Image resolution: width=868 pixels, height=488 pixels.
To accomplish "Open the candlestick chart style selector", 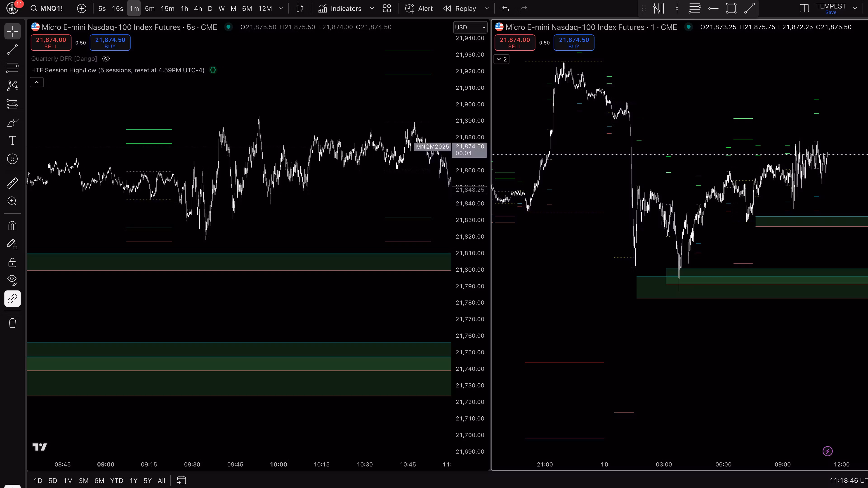I will (300, 8).
